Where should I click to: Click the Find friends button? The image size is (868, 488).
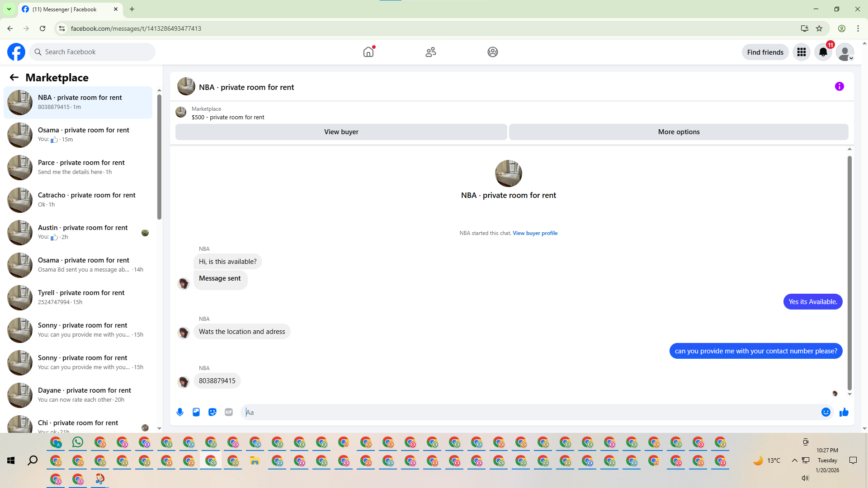(x=765, y=52)
